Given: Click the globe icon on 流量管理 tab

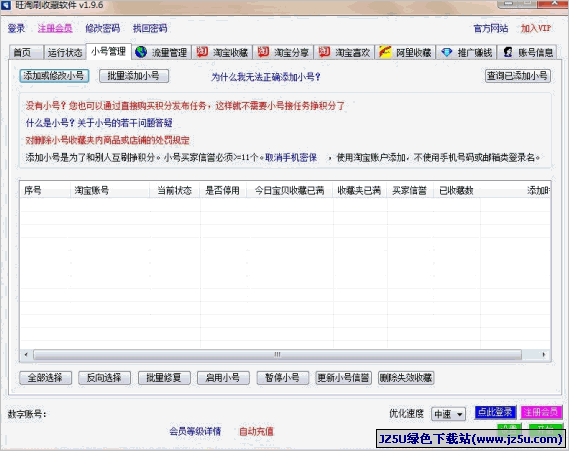Looking at the screenshot, I should click(x=141, y=52).
